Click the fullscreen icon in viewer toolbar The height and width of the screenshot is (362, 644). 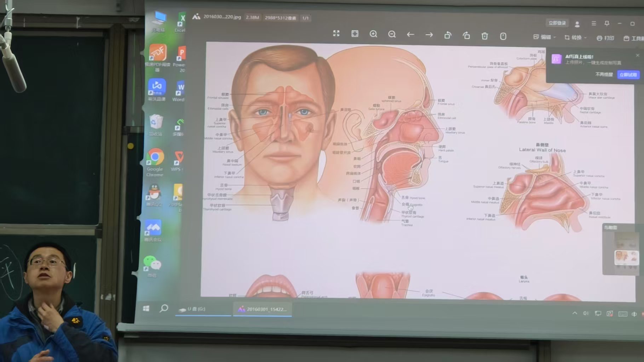[336, 34]
